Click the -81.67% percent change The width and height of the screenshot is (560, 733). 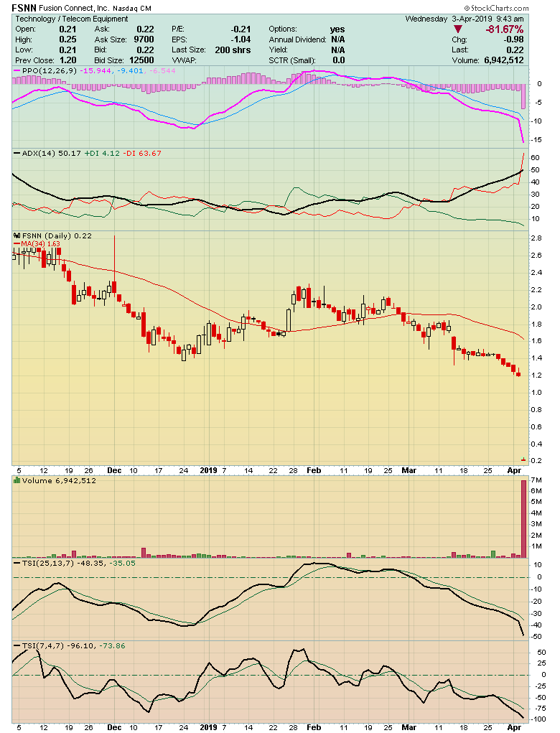(x=505, y=29)
